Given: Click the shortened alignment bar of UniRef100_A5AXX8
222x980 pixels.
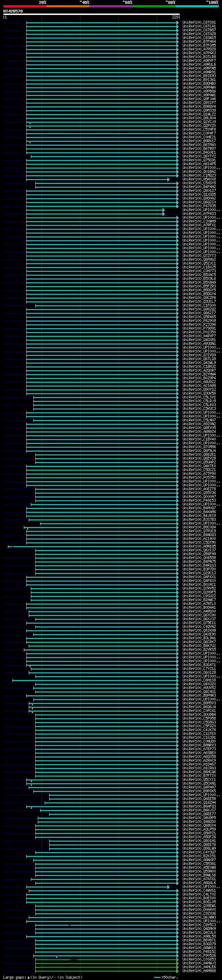Looking at the screenshot, I should click(97, 179).
